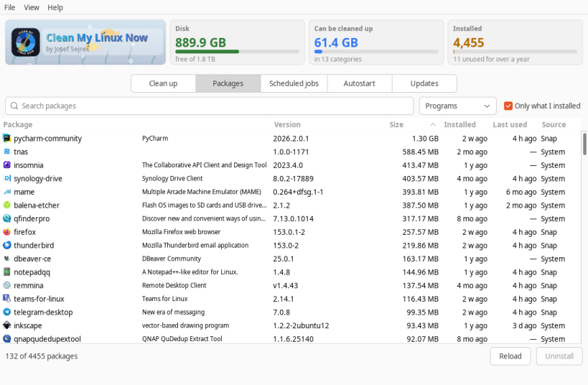Screen dimensions: 588x385
Task: Click the tnas version 1.0.0-1171
Action: click(x=291, y=152)
